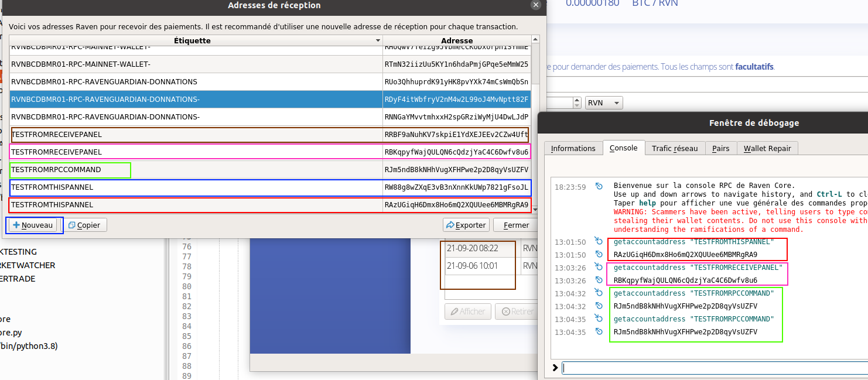Select address RW88g8wZXqE3vB3nXnnKkUWp7821gFsoJL
This screenshot has height=380, width=868.
pyautogui.click(x=457, y=187)
